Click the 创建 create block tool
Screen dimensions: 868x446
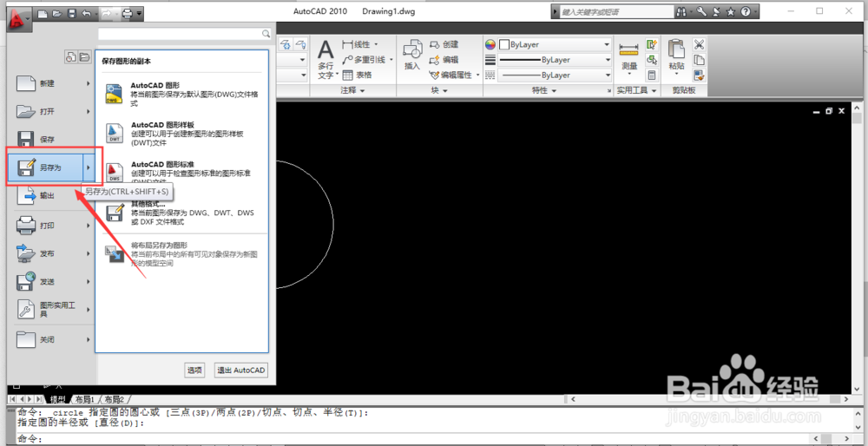coord(444,43)
